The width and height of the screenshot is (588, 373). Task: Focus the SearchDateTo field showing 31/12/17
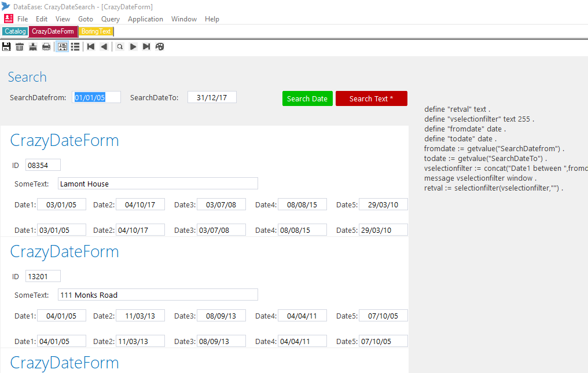click(x=212, y=97)
